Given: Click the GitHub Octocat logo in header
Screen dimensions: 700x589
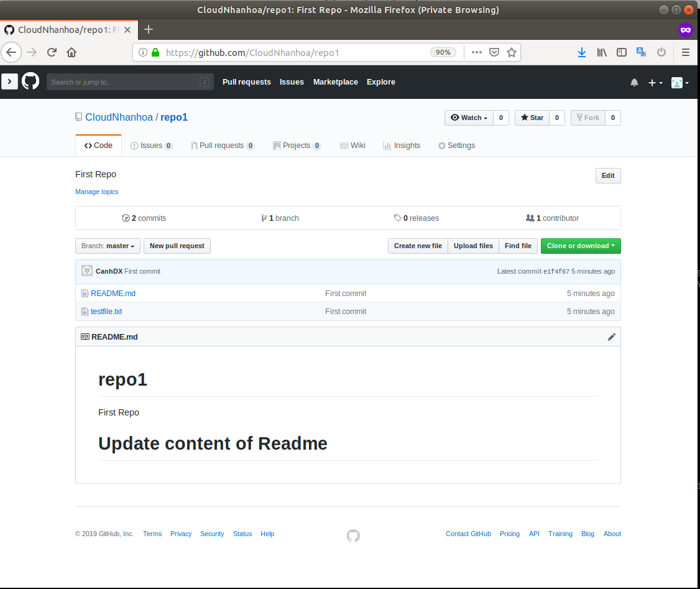Looking at the screenshot, I should coord(30,81).
